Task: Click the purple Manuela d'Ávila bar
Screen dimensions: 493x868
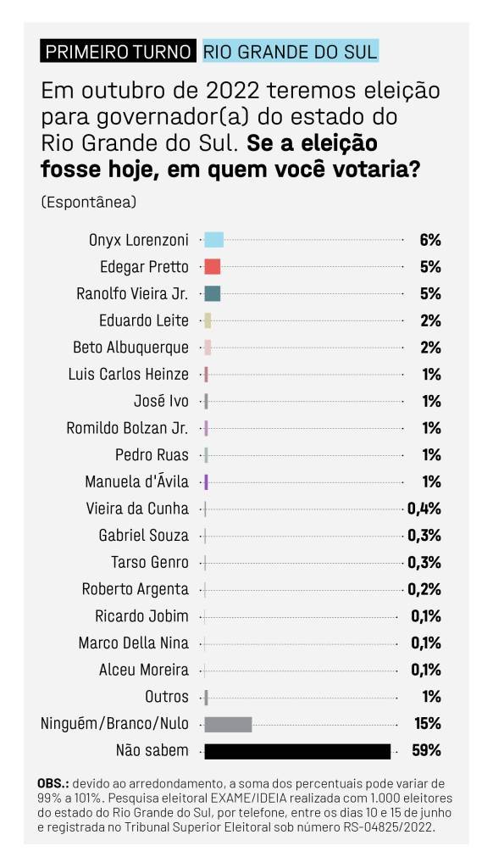Action: coord(207,481)
